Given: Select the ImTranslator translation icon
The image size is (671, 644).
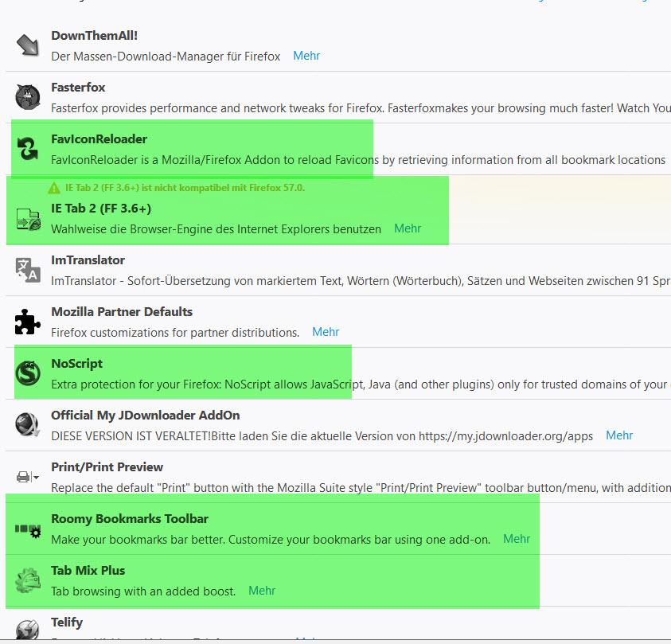Looking at the screenshot, I should (x=28, y=270).
